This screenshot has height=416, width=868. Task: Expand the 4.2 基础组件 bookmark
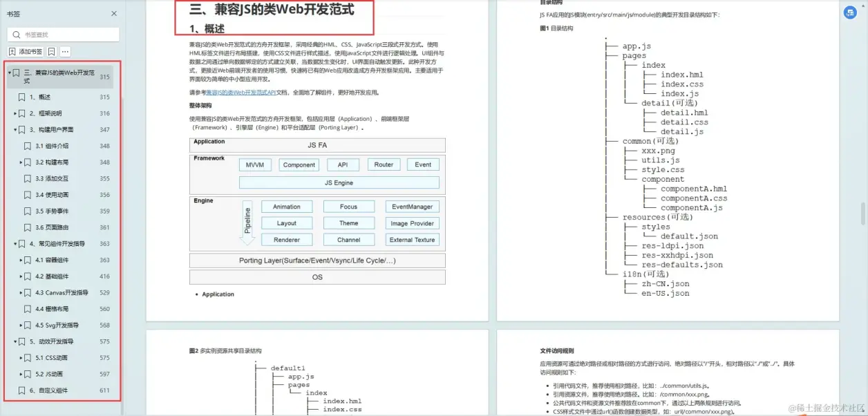coord(21,276)
